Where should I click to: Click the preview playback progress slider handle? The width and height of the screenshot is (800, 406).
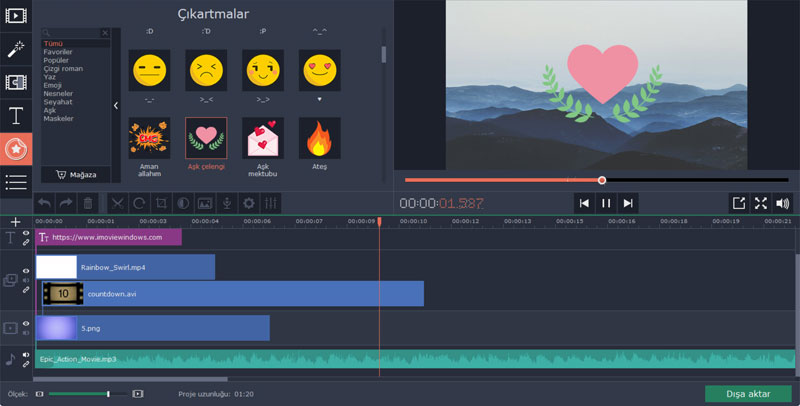point(602,180)
